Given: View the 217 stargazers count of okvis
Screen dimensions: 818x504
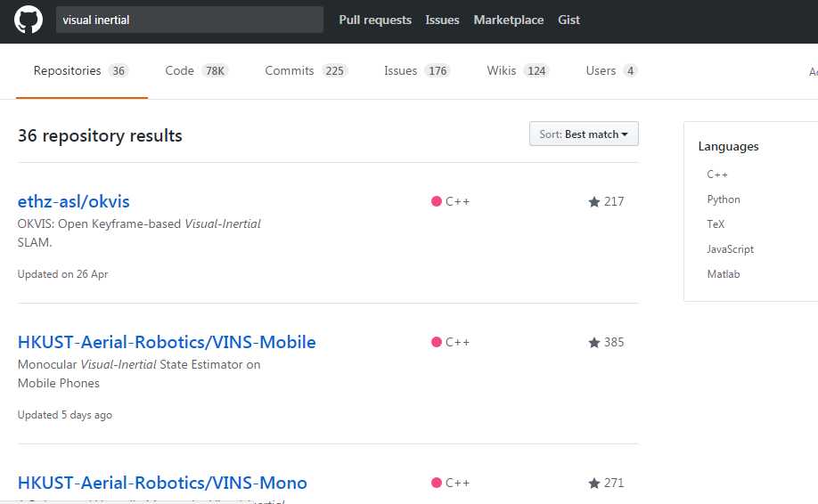Looking at the screenshot, I should coord(613,202).
